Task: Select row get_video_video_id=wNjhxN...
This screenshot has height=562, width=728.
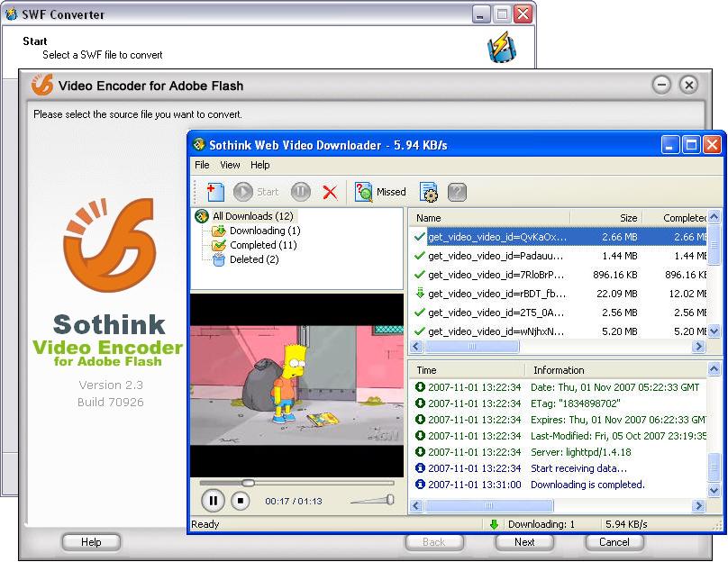Action: click(559, 331)
